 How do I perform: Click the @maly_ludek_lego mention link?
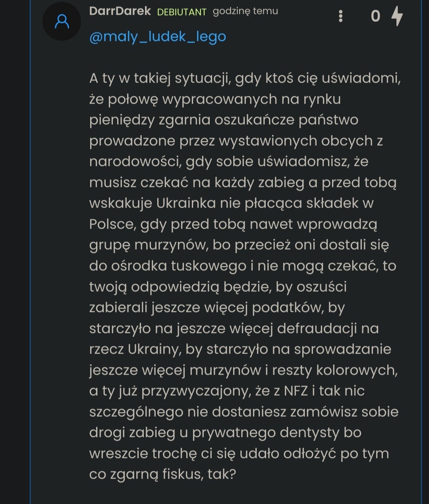[x=158, y=37]
